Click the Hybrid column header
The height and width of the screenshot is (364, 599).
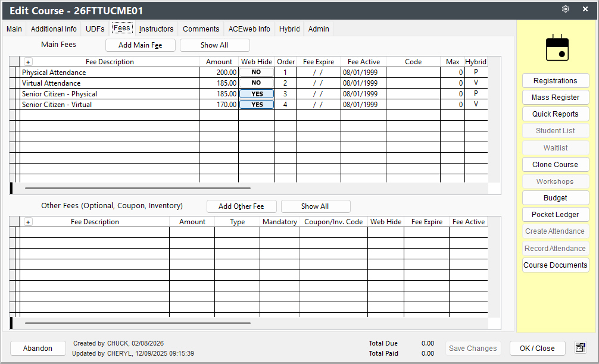coord(476,62)
